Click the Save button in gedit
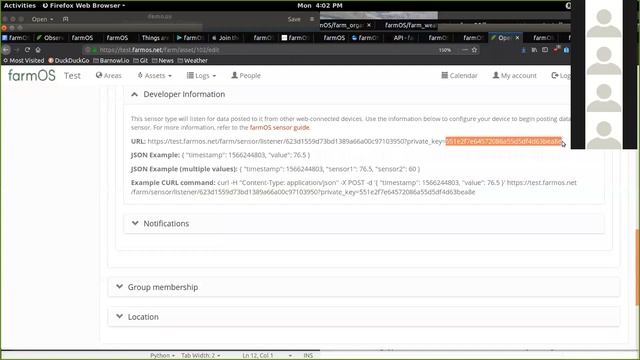The height and width of the screenshot is (360, 640). pos(294,19)
